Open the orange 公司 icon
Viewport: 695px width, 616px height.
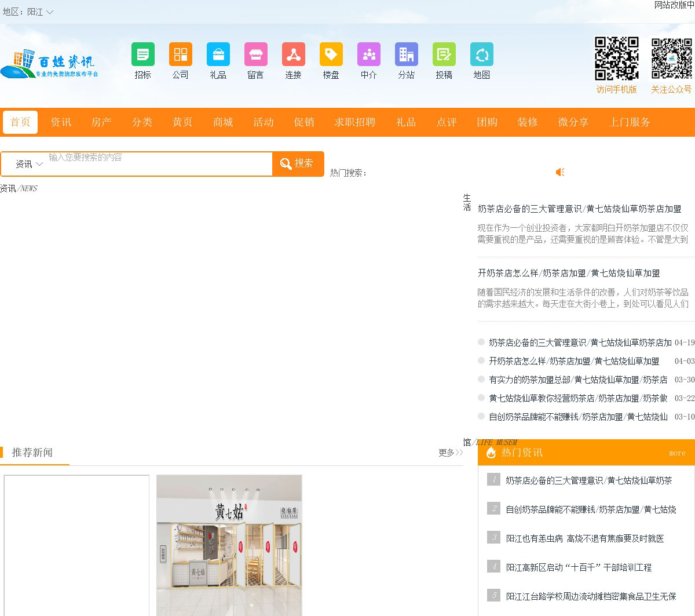(x=180, y=54)
